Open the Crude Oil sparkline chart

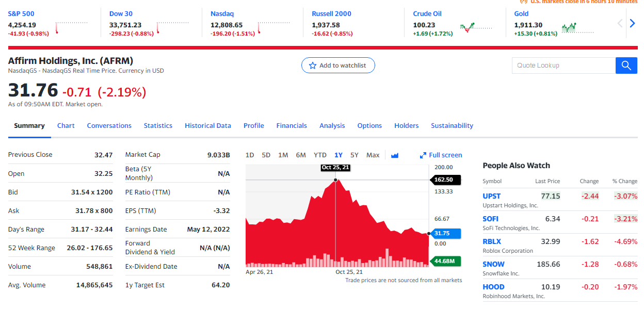point(476,27)
